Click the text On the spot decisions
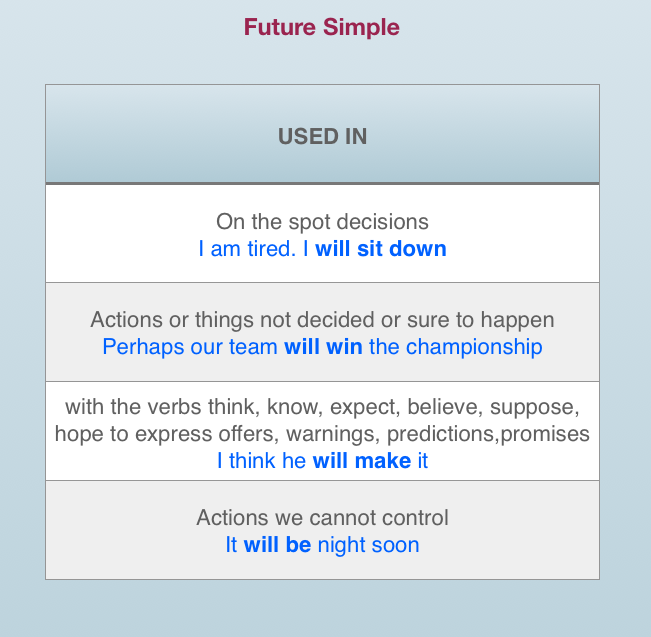Image resolution: width=651 pixels, height=637 pixels. click(x=322, y=222)
